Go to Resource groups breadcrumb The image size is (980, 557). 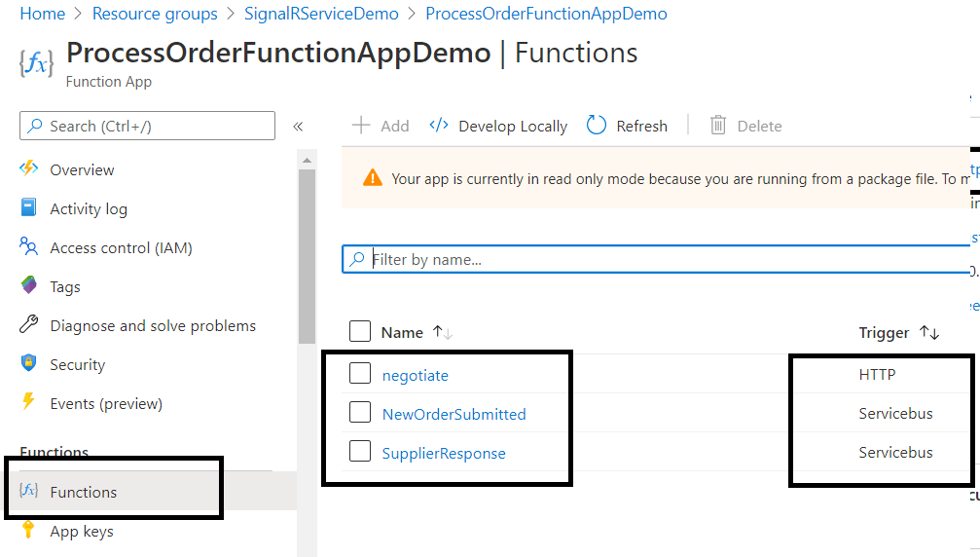coord(155,13)
